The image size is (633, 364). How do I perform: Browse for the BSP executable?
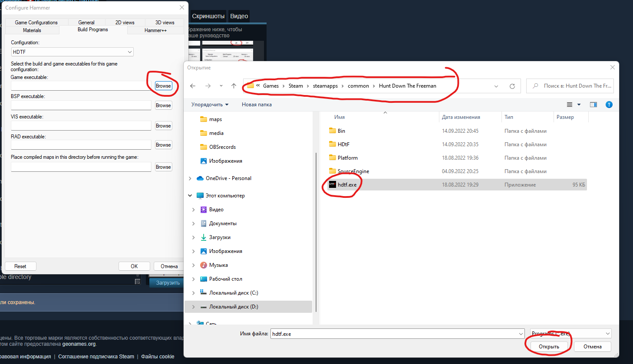tap(163, 105)
